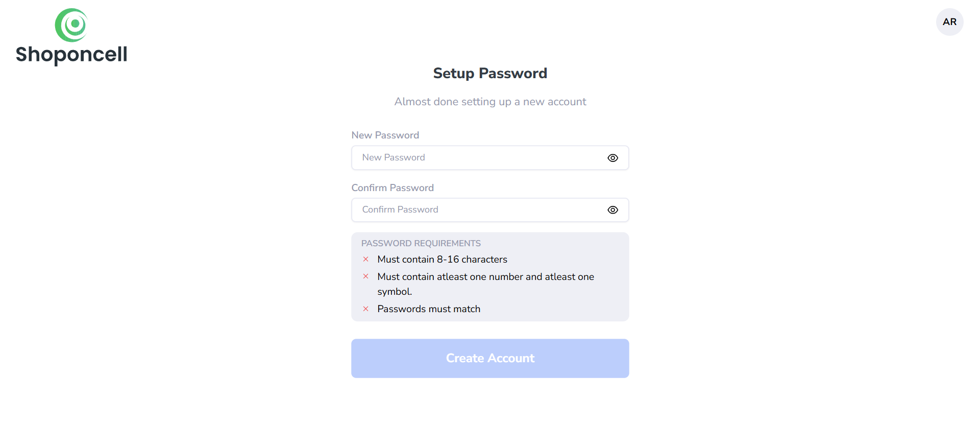The image size is (980, 422).
Task: Click the Setup Password page heading
Action: 490,74
